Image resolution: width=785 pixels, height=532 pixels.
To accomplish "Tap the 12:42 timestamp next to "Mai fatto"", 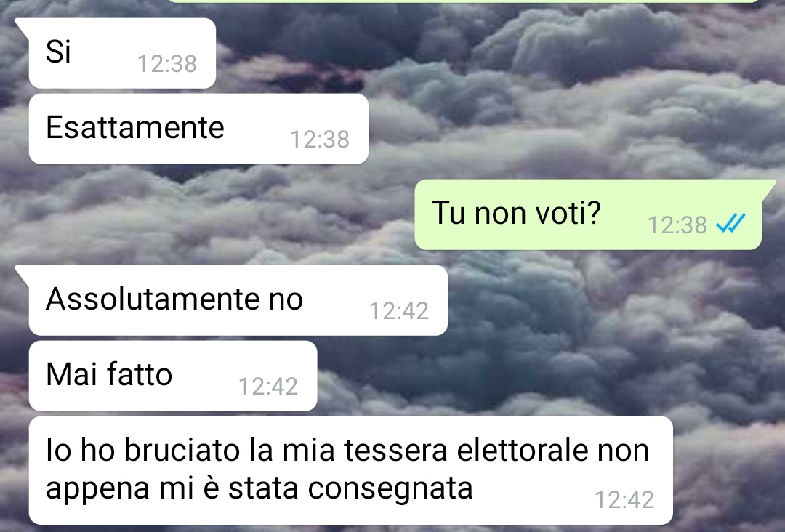I will pyautogui.click(x=268, y=387).
